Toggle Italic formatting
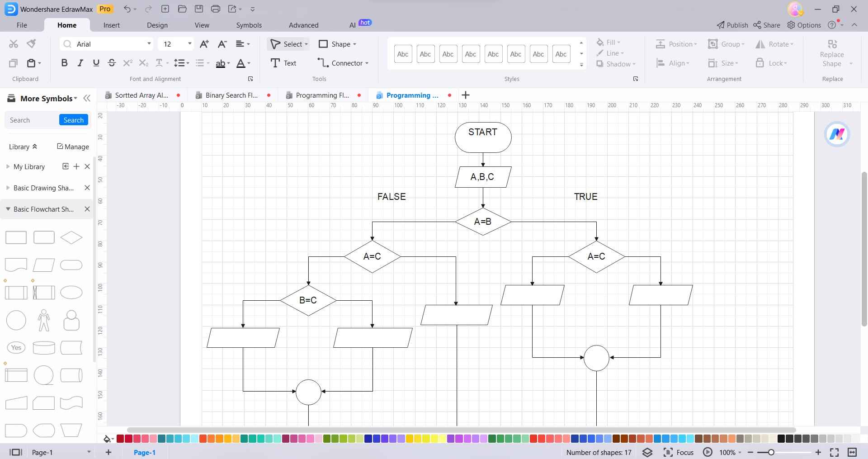 [x=80, y=63]
